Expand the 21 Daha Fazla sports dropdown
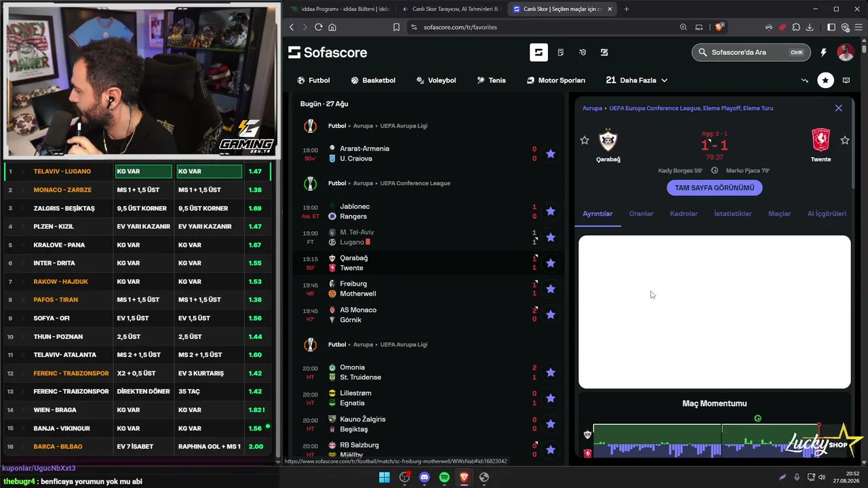The width and height of the screenshot is (868, 488). pos(637,80)
